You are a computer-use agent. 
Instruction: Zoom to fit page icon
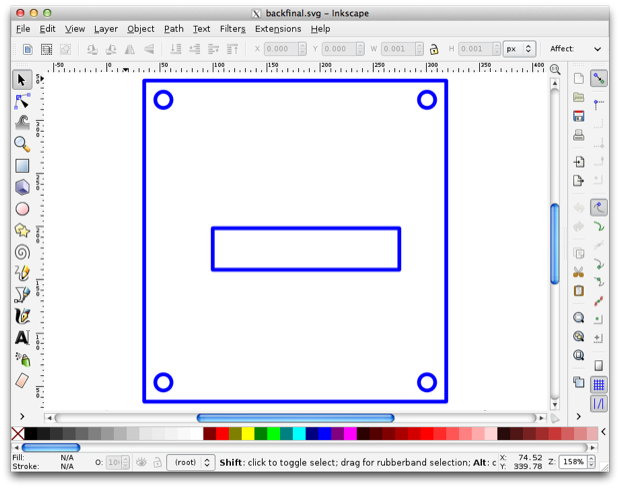pos(578,355)
